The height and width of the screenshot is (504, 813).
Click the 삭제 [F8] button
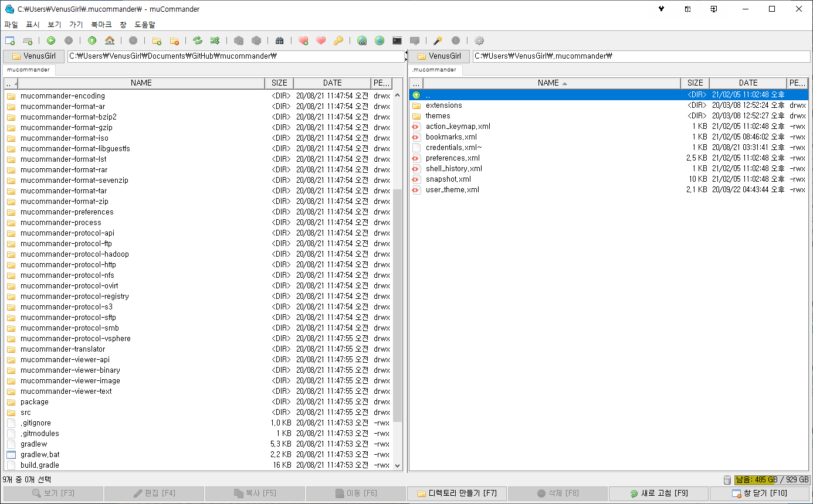click(558, 493)
